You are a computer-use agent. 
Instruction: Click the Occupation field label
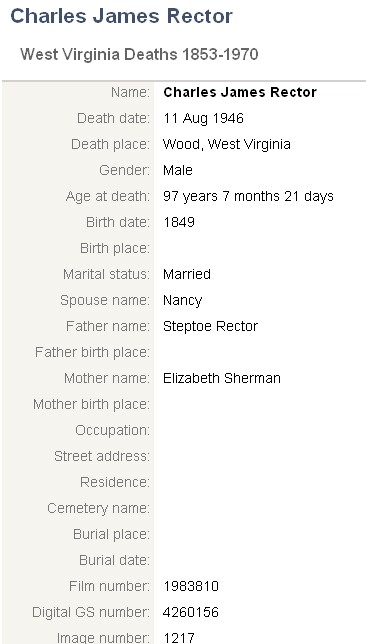click(113, 430)
